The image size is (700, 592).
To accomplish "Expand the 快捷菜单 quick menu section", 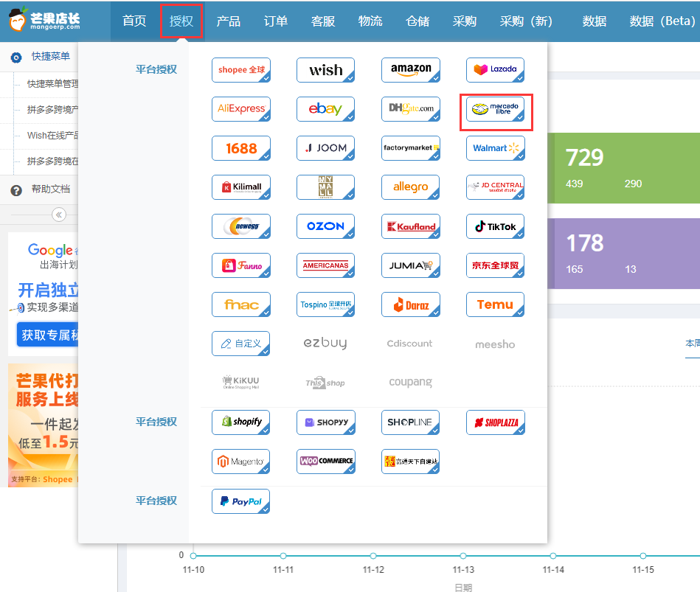I will click(51, 56).
